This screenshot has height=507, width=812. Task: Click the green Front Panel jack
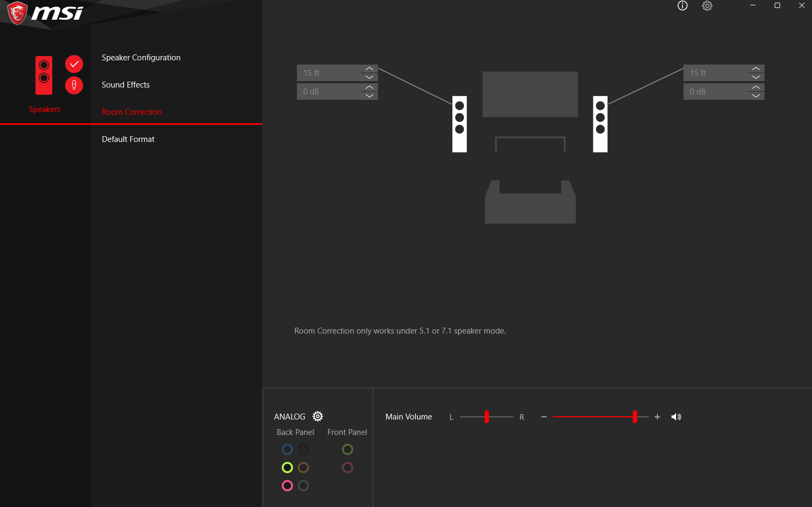click(348, 449)
